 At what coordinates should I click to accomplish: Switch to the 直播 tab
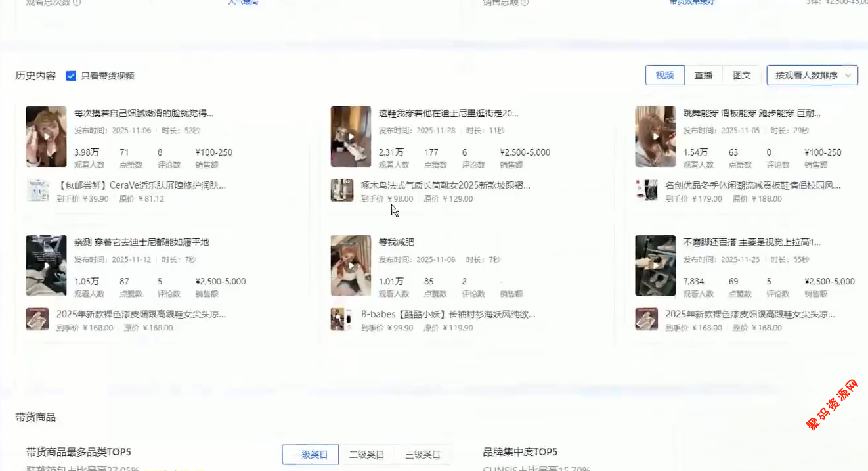[703, 76]
